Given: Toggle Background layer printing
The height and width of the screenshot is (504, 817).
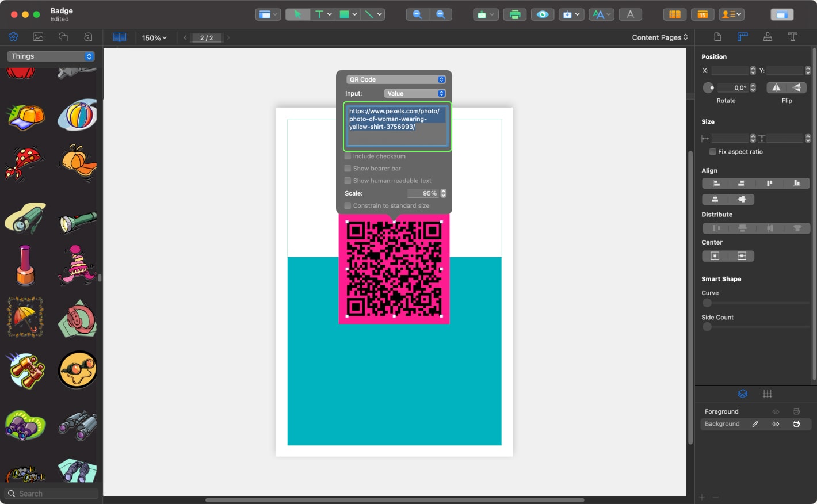Looking at the screenshot, I should (796, 424).
